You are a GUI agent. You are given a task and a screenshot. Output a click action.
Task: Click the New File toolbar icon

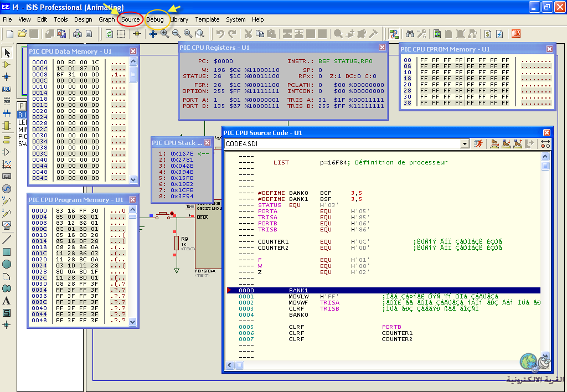click(x=10, y=34)
